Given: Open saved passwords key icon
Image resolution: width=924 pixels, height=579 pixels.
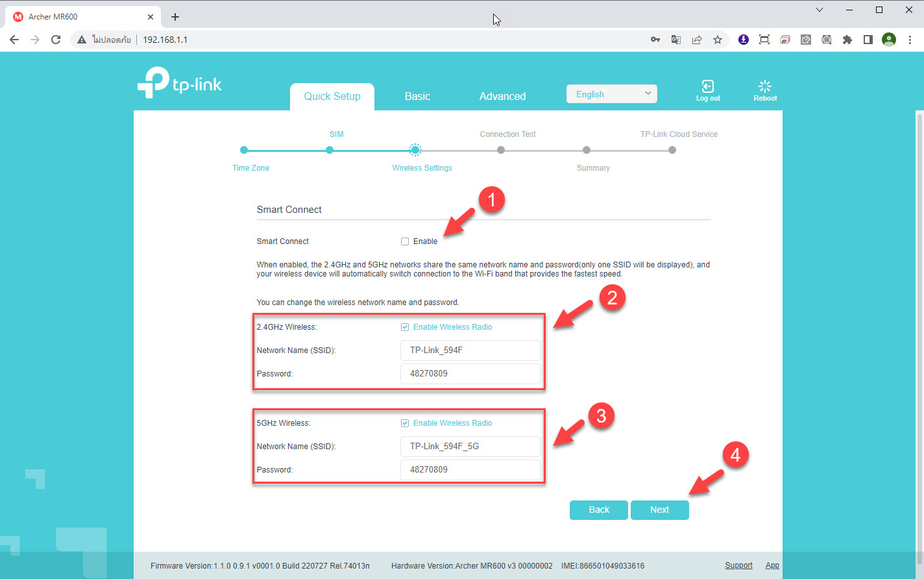Looking at the screenshot, I should tap(655, 40).
